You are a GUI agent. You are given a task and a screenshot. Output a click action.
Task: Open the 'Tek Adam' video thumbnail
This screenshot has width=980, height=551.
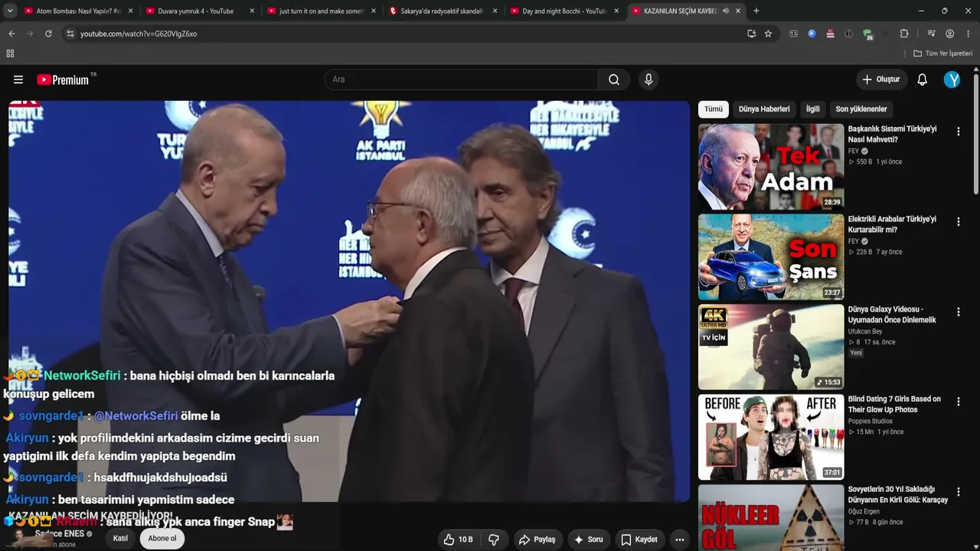[x=771, y=167]
